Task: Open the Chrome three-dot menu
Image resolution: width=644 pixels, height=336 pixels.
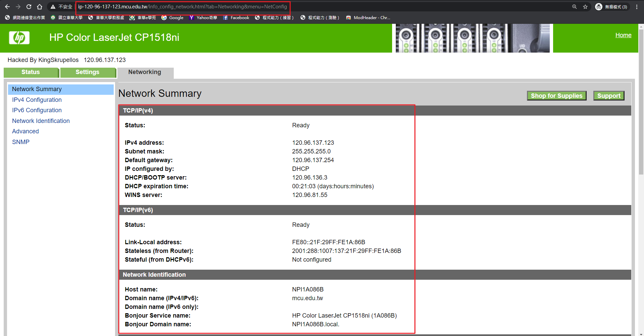Action: click(x=637, y=7)
